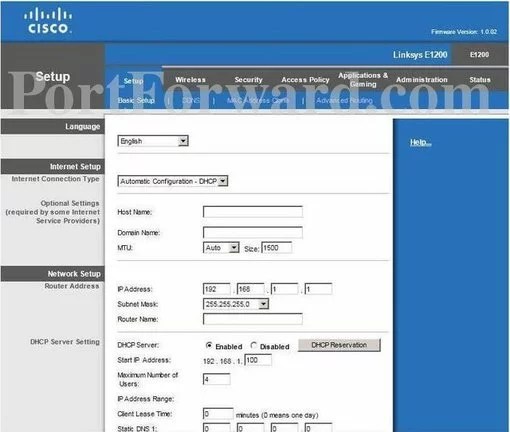
Task: Open the Status tab
Action: [x=480, y=80]
